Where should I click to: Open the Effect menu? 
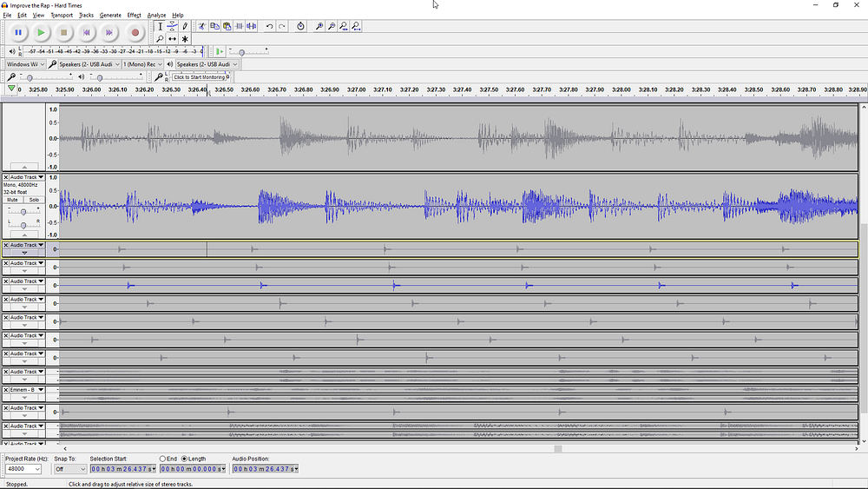tap(134, 15)
